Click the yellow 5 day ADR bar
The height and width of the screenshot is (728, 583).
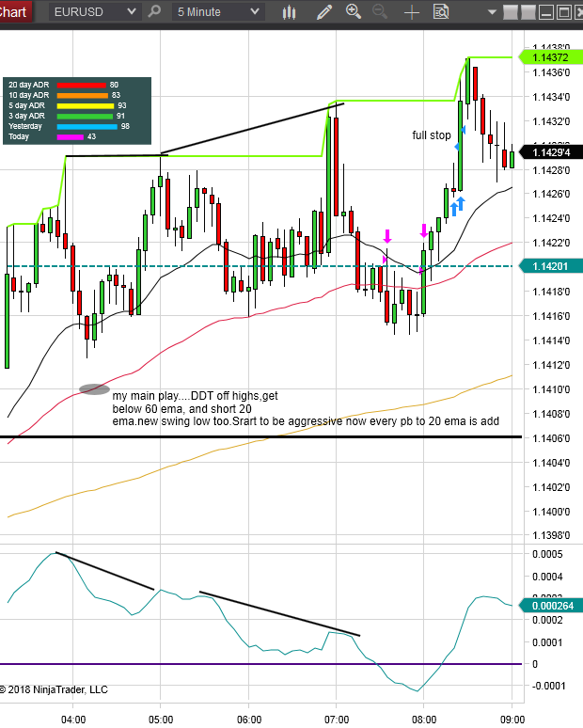[86, 106]
